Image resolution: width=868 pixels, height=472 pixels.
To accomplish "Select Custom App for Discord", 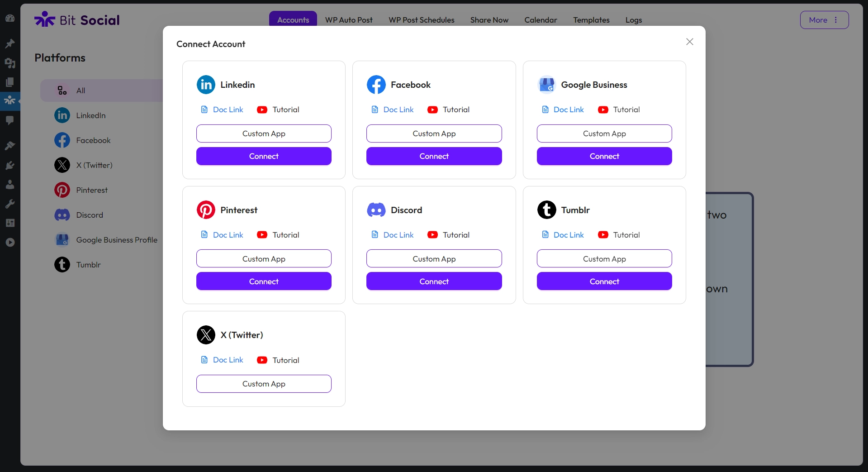I will coord(434,259).
